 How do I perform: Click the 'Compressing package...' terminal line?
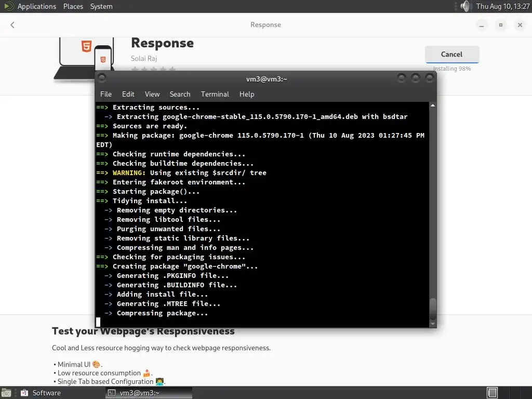162,313
